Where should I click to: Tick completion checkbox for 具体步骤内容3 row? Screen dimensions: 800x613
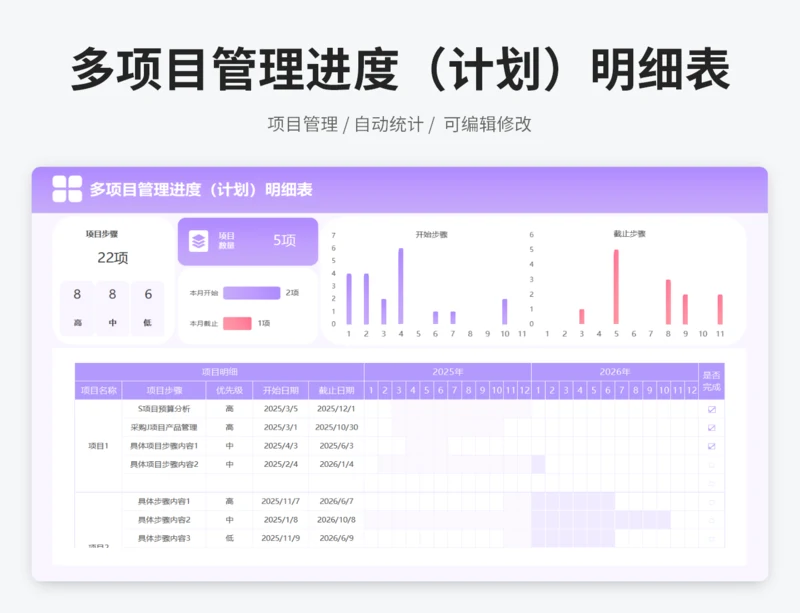point(712,539)
